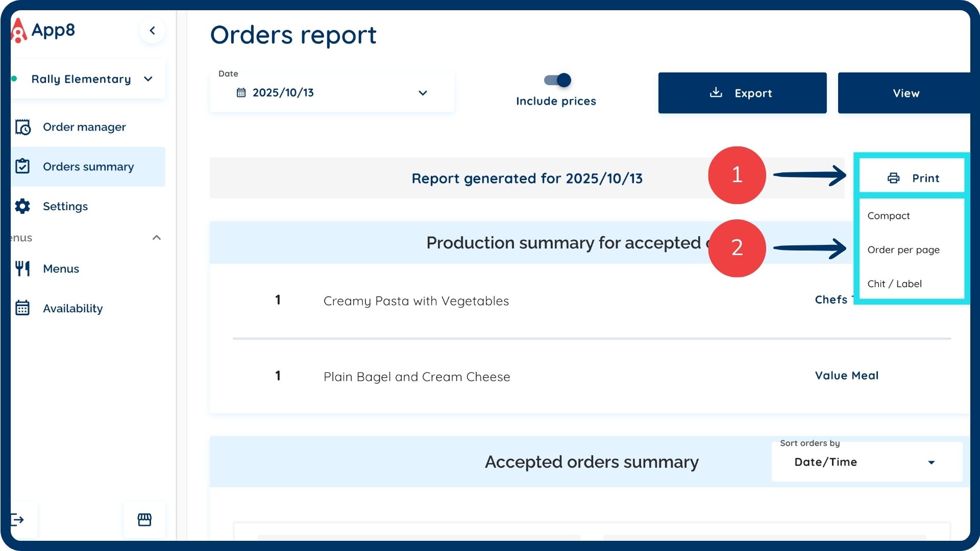Collapse the Menus section chevron

(x=157, y=238)
